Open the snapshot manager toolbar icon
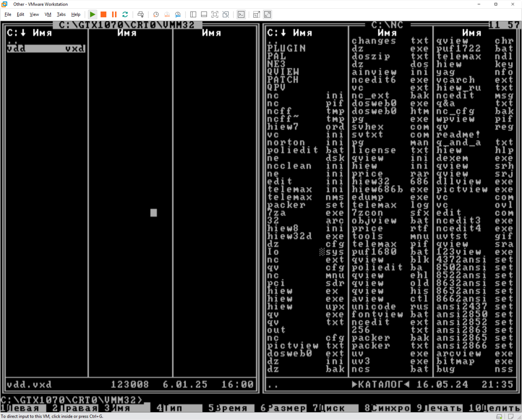522x420 pixels. (x=178, y=14)
